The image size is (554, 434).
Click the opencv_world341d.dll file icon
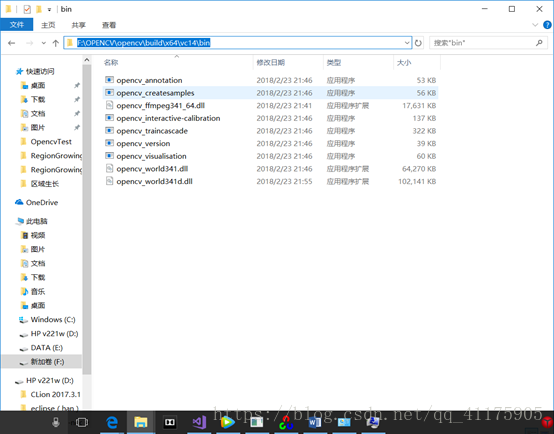tap(110, 181)
